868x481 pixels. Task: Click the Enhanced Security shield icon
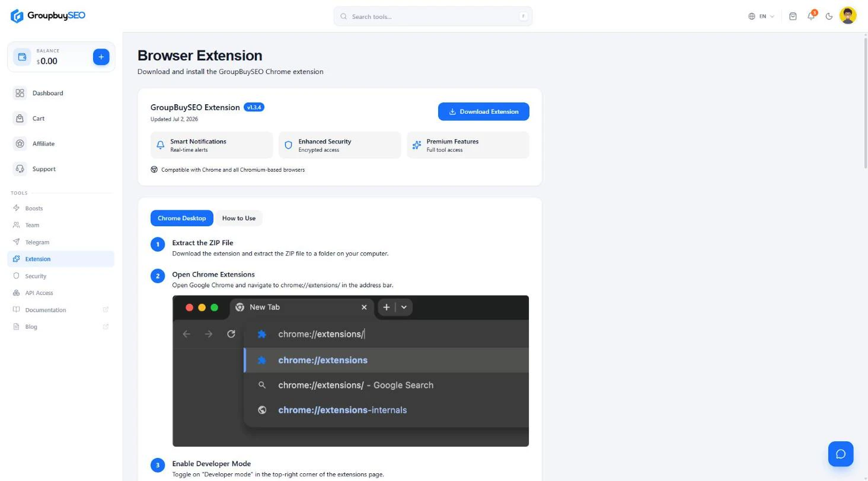pyautogui.click(x=288, y=145)
